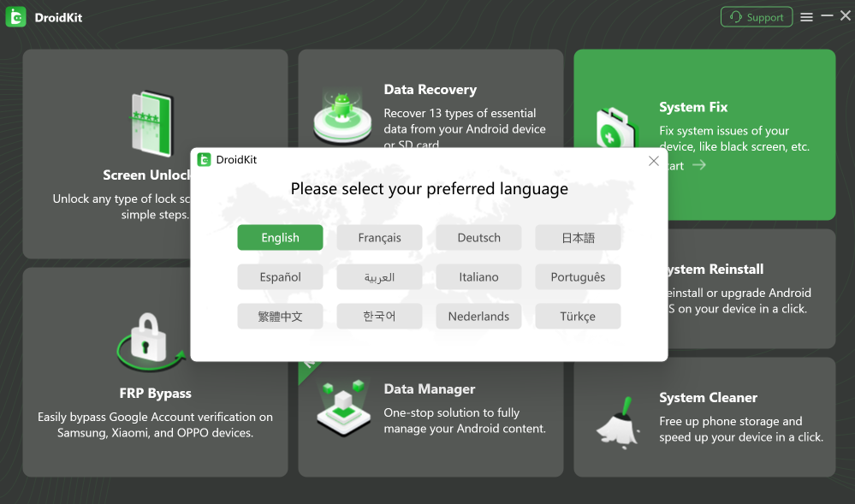
Task: Pick the 日本語 language option
Action: (578, 237)
